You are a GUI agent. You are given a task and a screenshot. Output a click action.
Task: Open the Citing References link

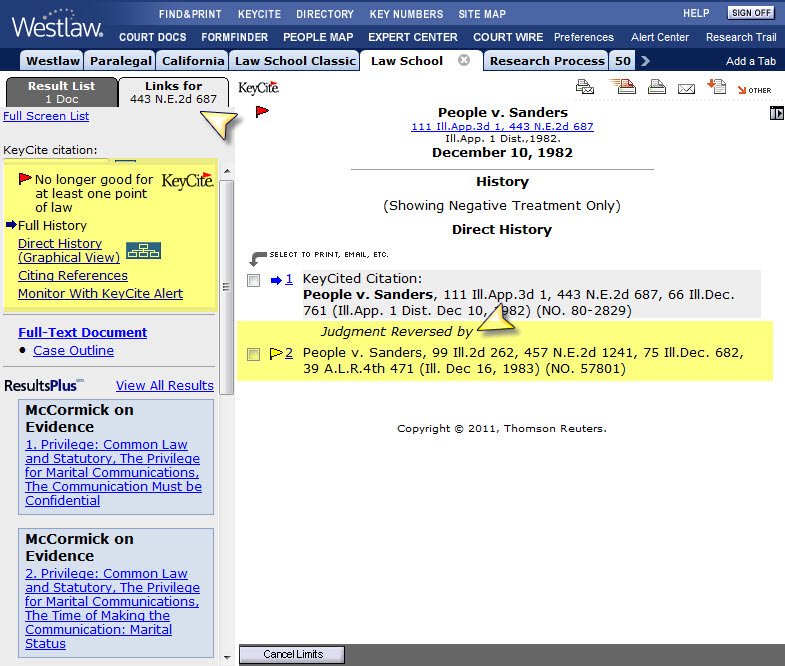point(72,275)
